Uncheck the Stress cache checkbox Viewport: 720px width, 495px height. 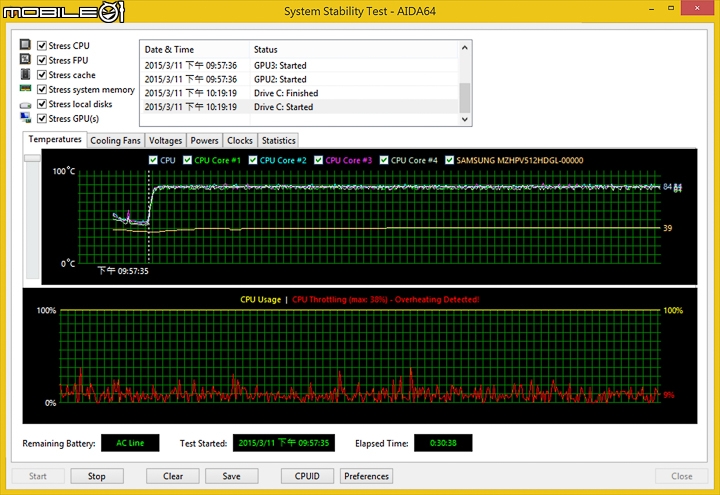pyautogui.click(x=42, y=75)
